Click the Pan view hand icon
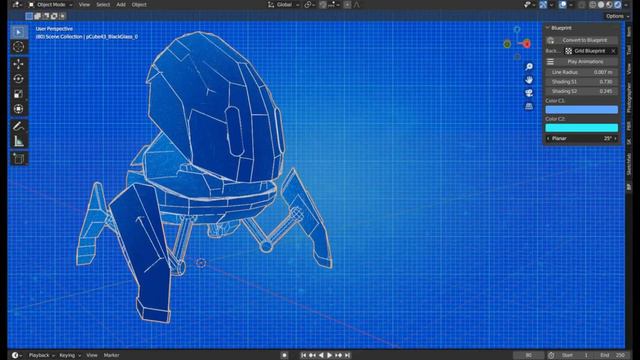This screenshot has height=360, width=640. pyautogui.click(x=529, y=80)
